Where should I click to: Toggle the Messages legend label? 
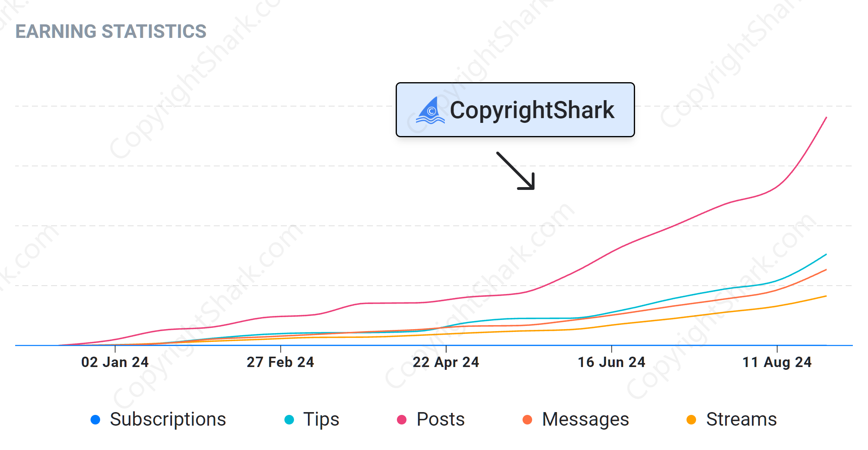(586, 420)
